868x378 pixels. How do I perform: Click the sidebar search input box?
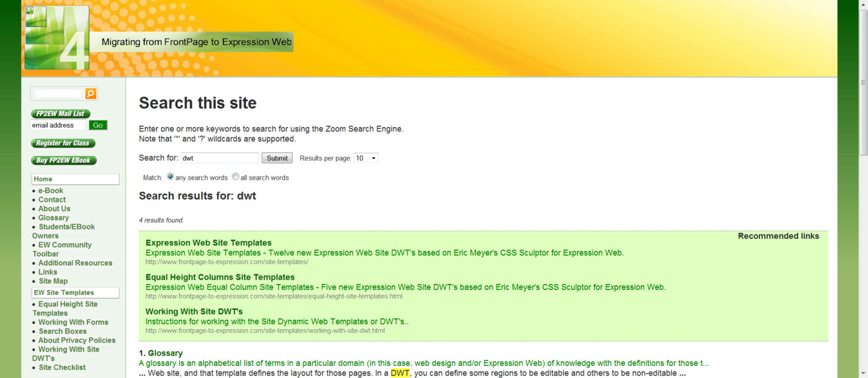click(58, 93)
